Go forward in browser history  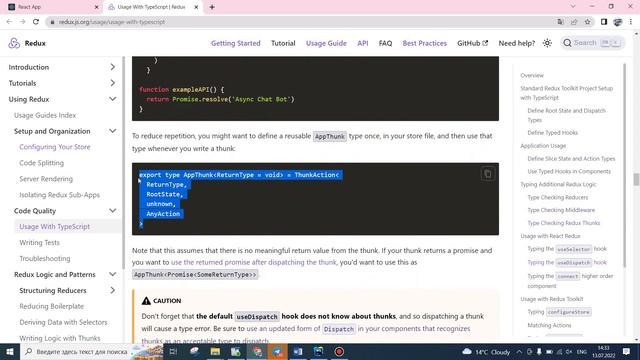(x=22, y=22)
